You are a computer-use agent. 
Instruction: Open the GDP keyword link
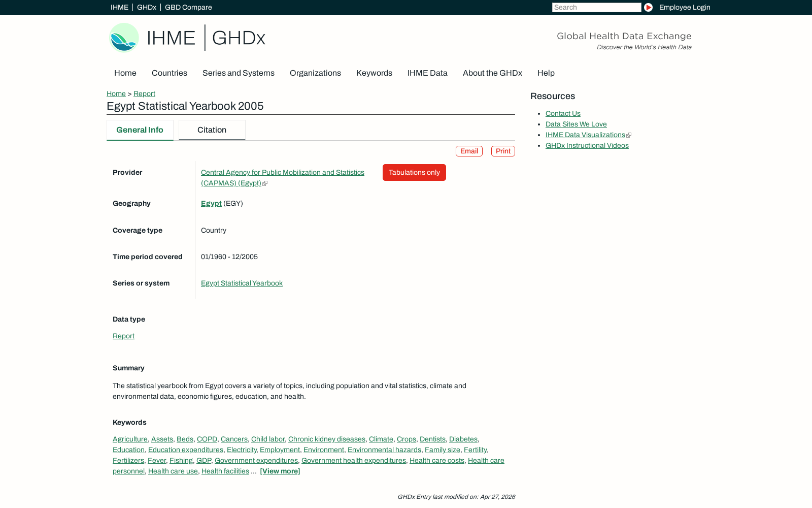(204, 460)
